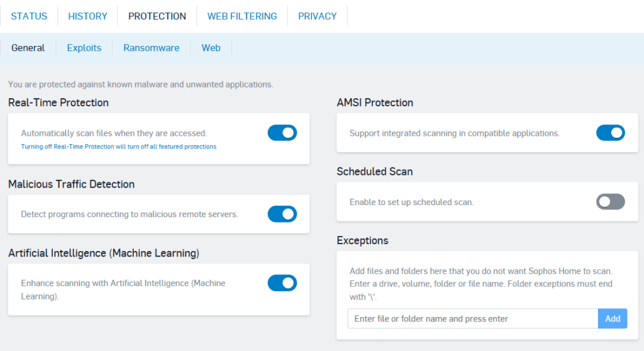Screen dimensions: 644x351
Task: Switch off AMSI Protection
Action: [610, 133]
